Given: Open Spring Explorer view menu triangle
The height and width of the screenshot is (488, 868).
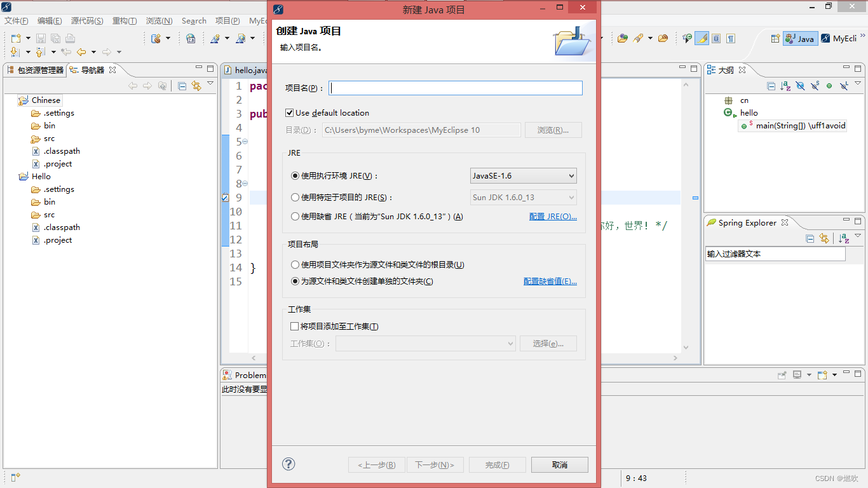Looking at the screenshot, I should [858, 236].
